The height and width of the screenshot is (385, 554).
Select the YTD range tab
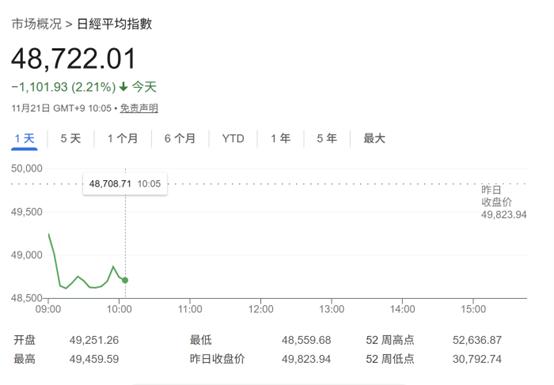tap(233, 138)
